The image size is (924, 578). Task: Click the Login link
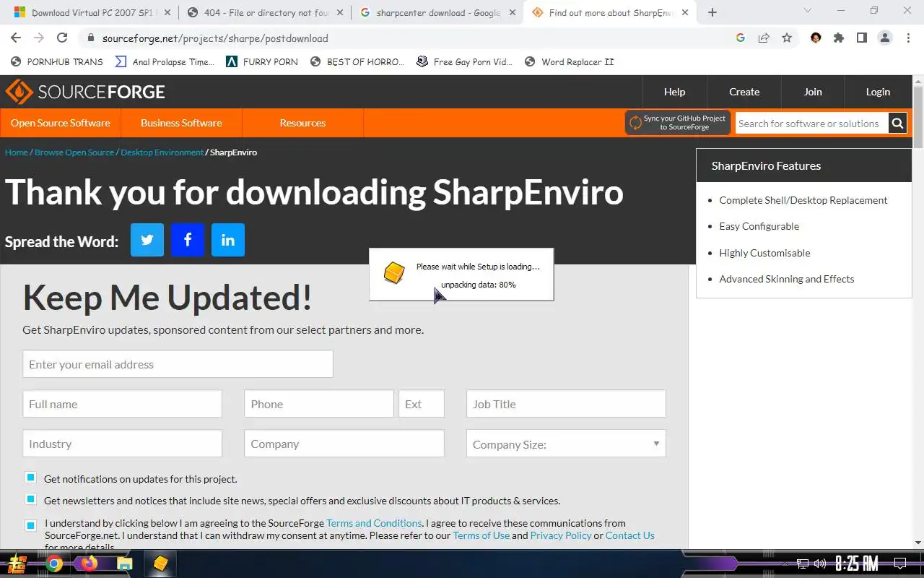coord(878,92)
